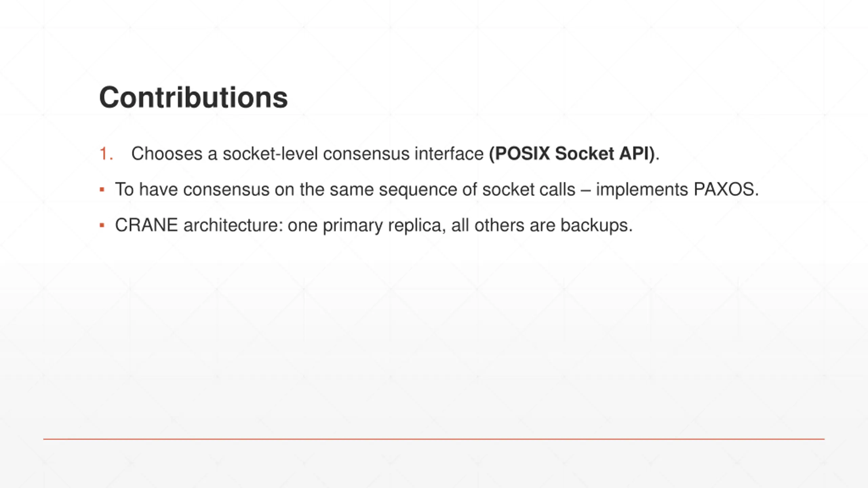Screen dimensions: 868x488
Task: Select the orange bullet before CRANE architecture
Action: 102,225
